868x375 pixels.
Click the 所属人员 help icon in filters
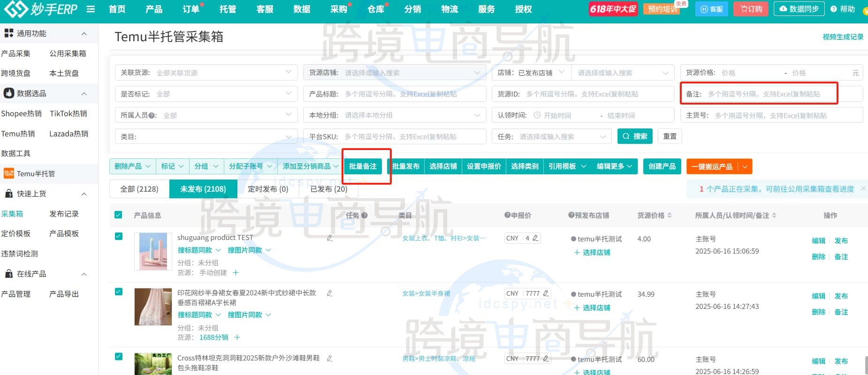click(x=151, y=115)
